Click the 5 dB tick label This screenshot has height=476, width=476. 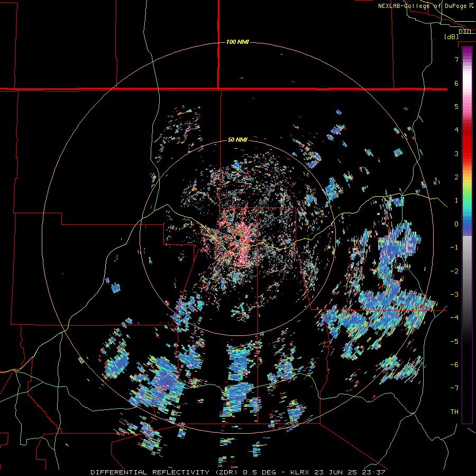coord(456,106)
